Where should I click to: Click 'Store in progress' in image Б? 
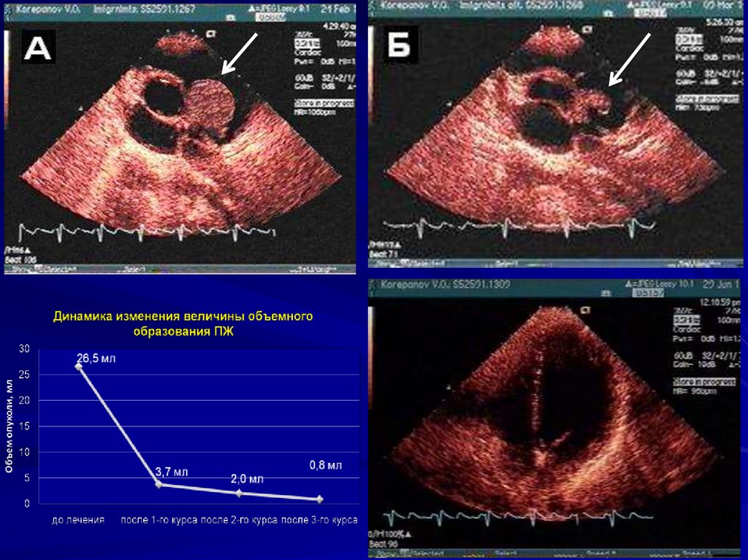click(707, 99)
